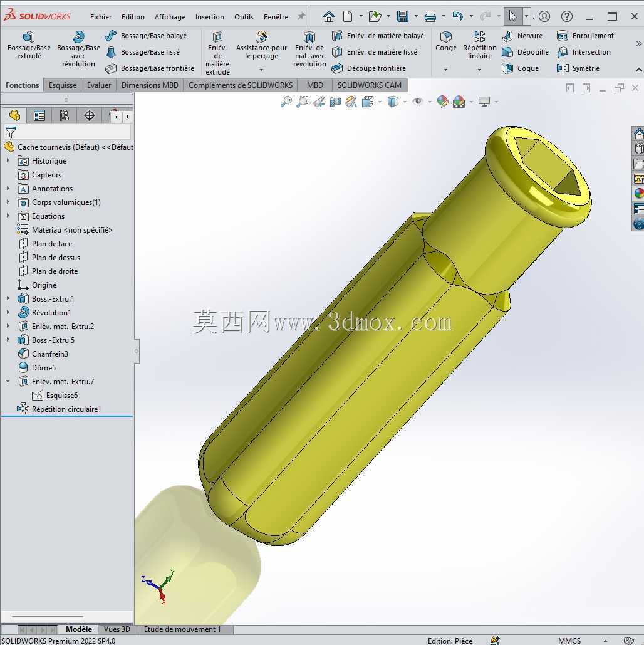This screenshot has height=645, width=644.
Task: Expand the Révolution1 feature
Action: click(x=8, y=313)
